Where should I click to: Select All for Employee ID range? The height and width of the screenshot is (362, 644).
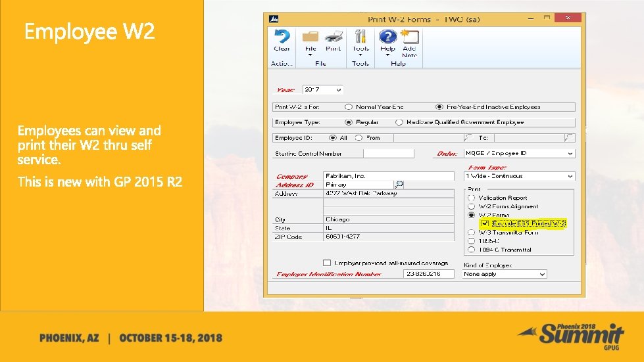coord(333,138)
